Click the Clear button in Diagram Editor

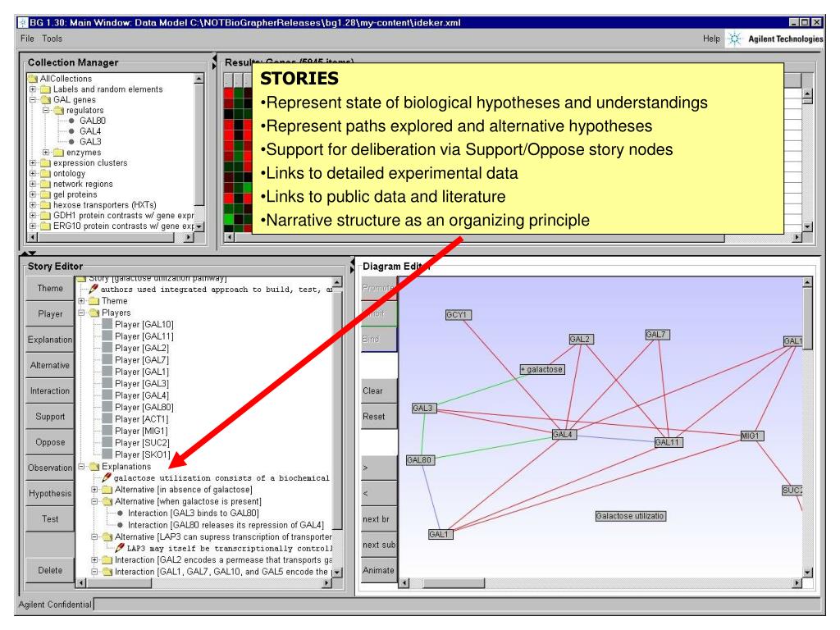pos(379,391)
